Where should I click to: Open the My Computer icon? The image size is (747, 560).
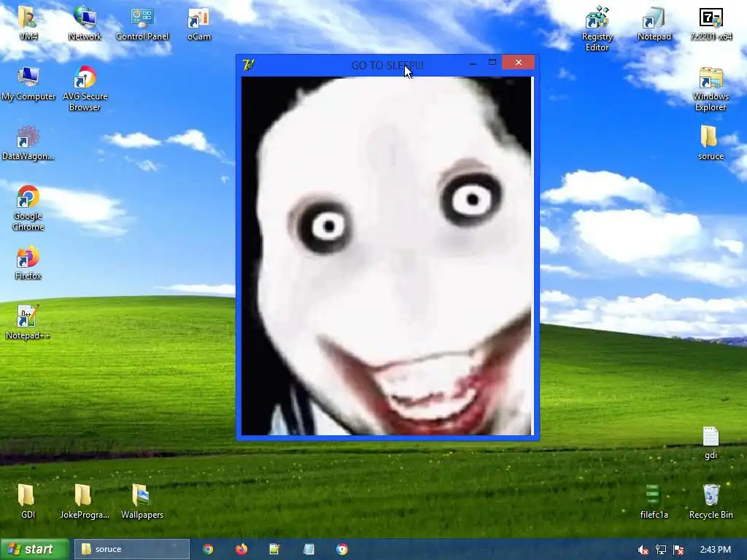(28, 83)
